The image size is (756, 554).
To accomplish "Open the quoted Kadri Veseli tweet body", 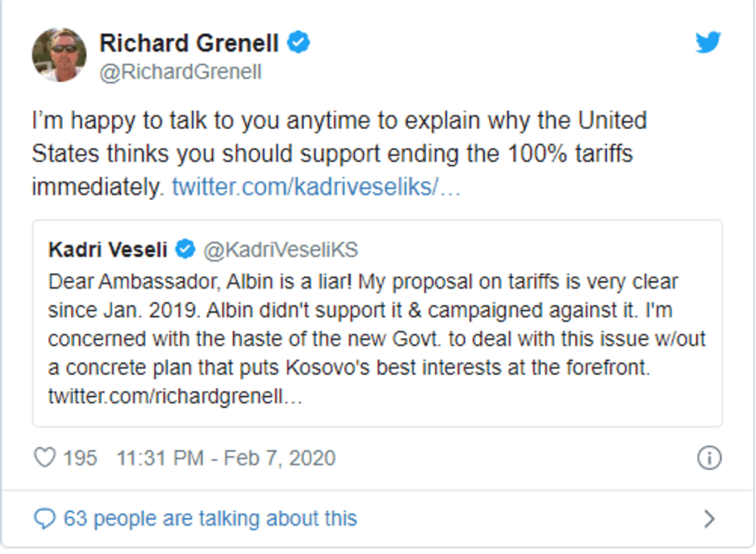I will (376, 339).
